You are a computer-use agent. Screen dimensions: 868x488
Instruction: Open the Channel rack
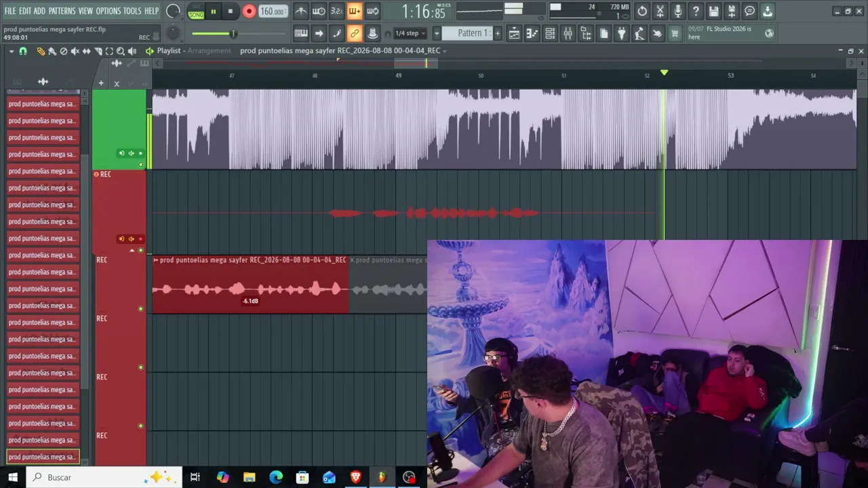(x=550, y=33)
